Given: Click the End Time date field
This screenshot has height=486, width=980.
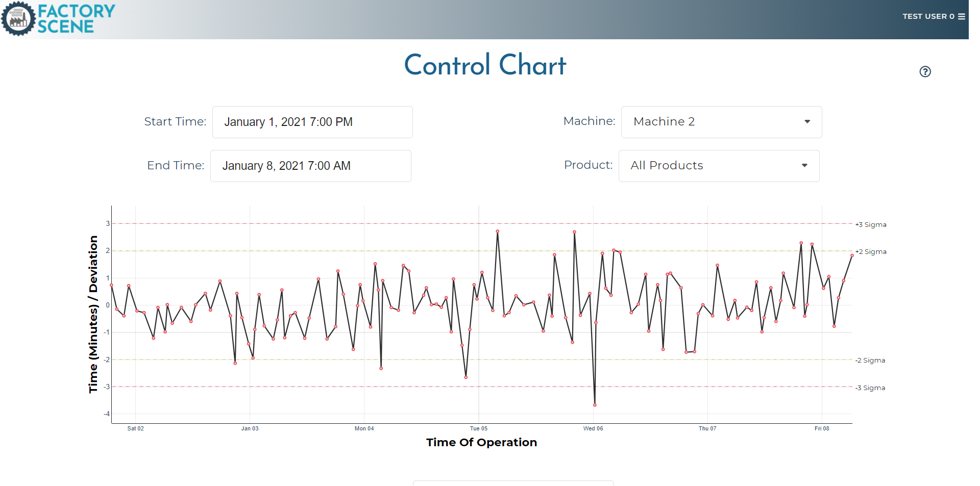Looking at the screenshot, I should 310,166.
